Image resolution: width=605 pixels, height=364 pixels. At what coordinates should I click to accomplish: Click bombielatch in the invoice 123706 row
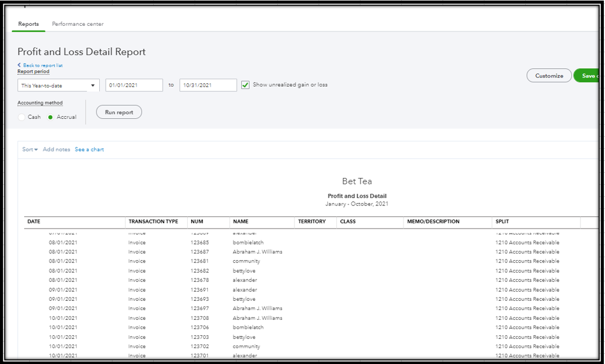[x=248, y=327]
